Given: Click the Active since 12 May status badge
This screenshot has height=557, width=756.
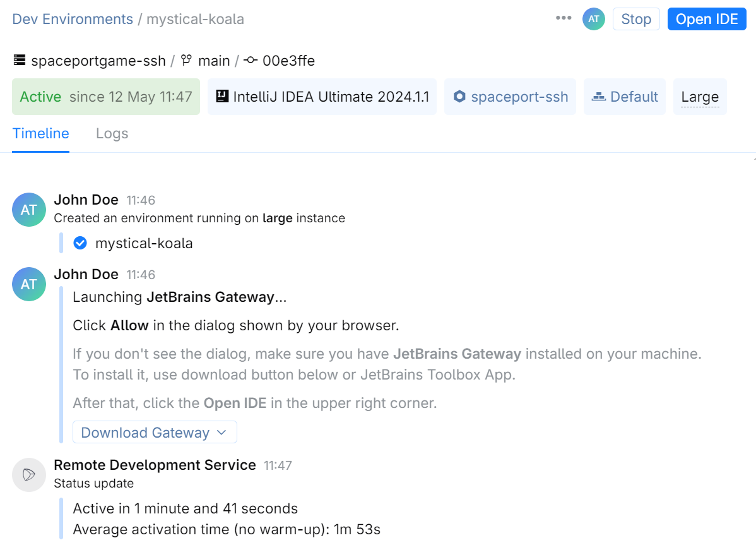Looking at the screenshot, I should coord(105,96).
